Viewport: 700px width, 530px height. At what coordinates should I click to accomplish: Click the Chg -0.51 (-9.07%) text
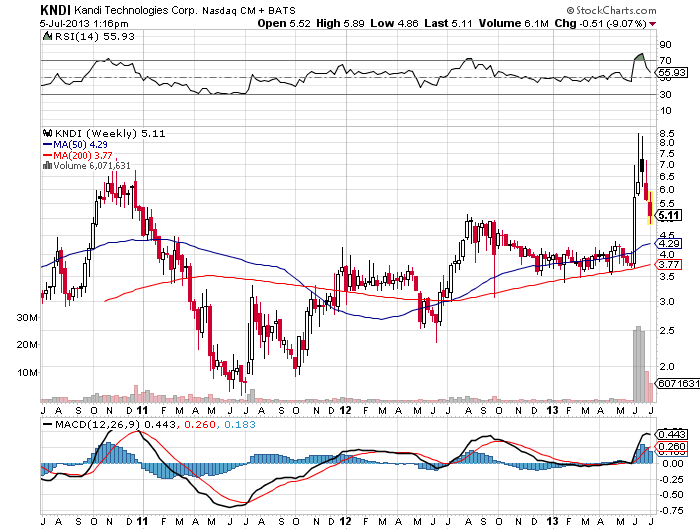pos(600,23)
